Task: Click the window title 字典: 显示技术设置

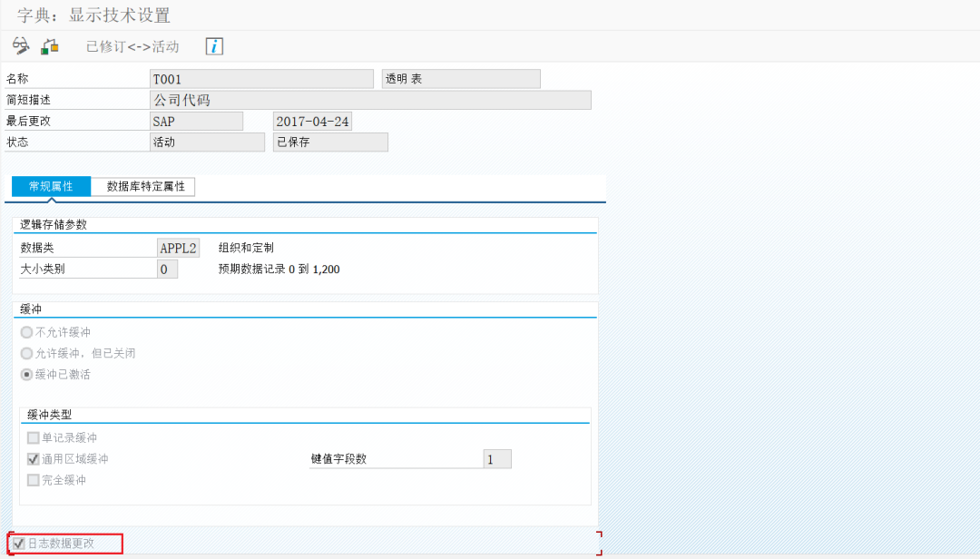Action: tap(93, 15)
